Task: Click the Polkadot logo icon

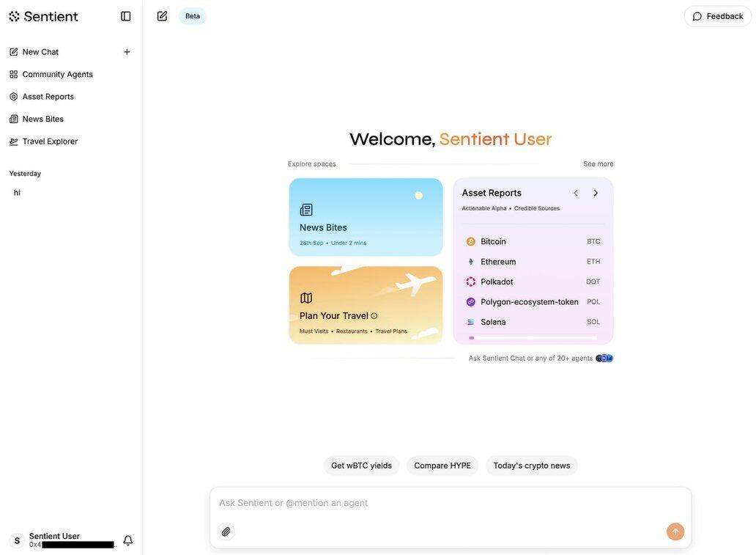Action: pos(471,282)
